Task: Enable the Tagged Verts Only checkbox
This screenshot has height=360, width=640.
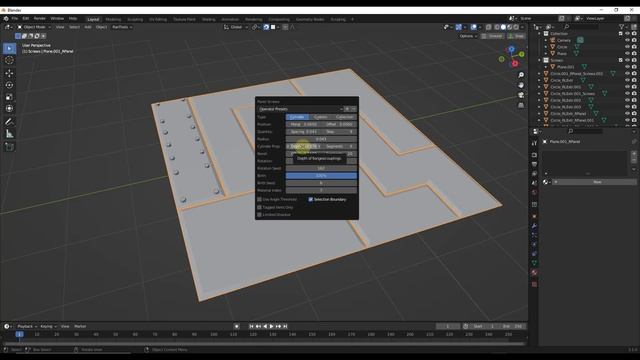Action: click(x=259, y=207)
